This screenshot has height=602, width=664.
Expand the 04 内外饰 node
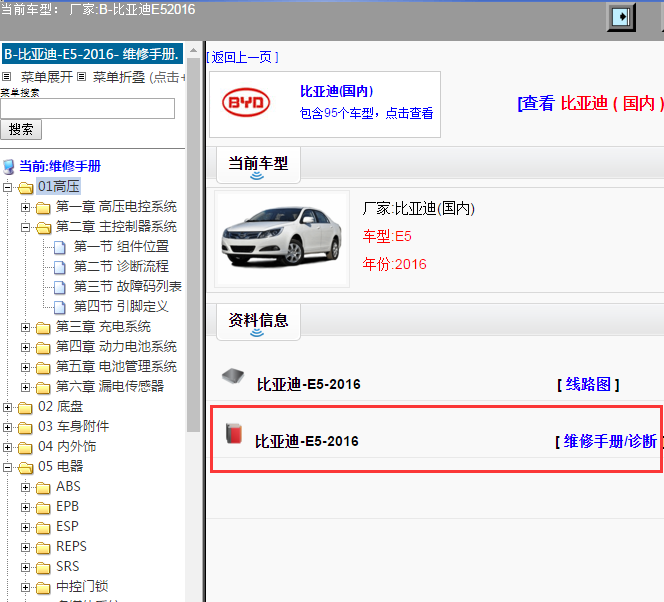pyautogui.click(x=7, y=447)
